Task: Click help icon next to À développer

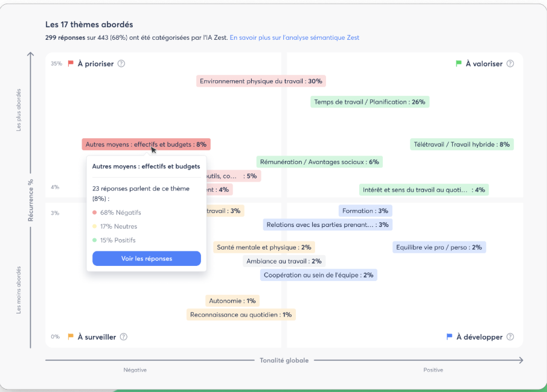Action: 510,337
